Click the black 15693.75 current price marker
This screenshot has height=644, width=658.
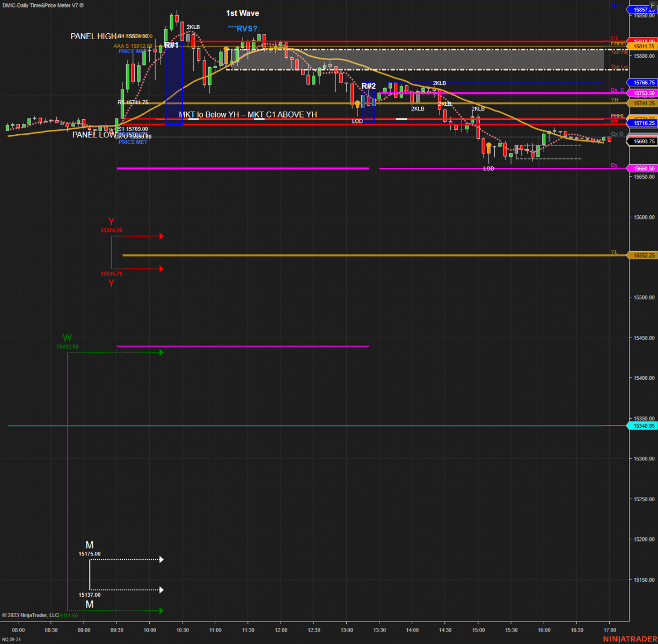tap(643, 142)
